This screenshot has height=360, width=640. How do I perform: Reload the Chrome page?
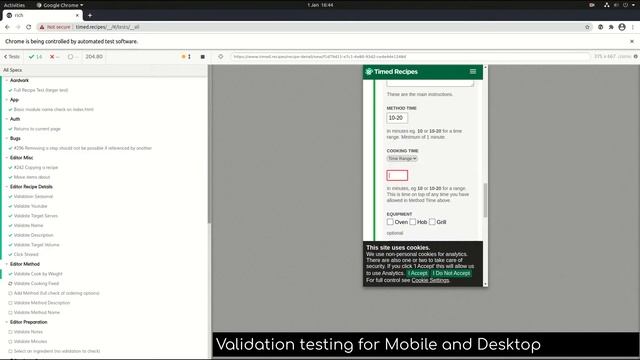tap(29, 27)
